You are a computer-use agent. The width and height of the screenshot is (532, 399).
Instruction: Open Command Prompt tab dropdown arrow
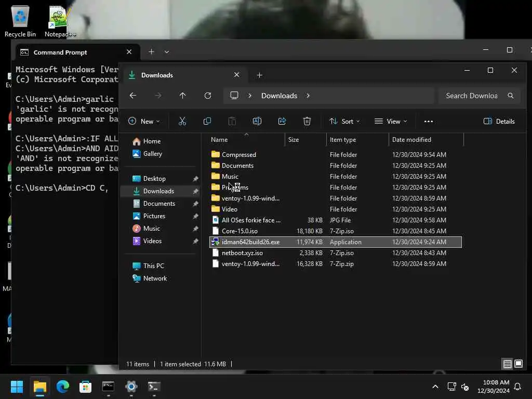point(167,52)
